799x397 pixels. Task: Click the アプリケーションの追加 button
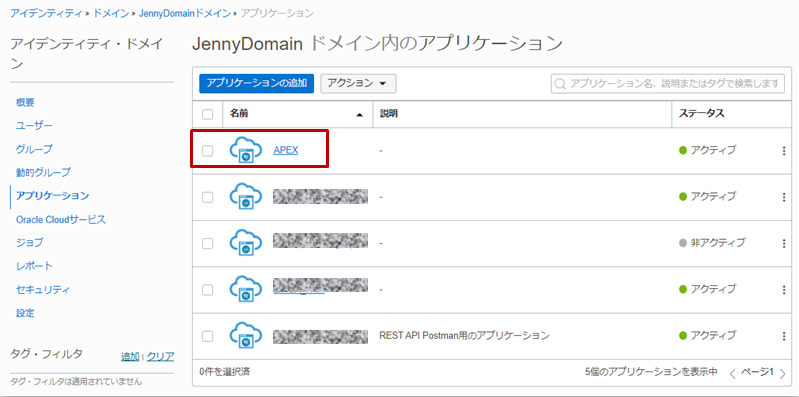click(256, 84)
